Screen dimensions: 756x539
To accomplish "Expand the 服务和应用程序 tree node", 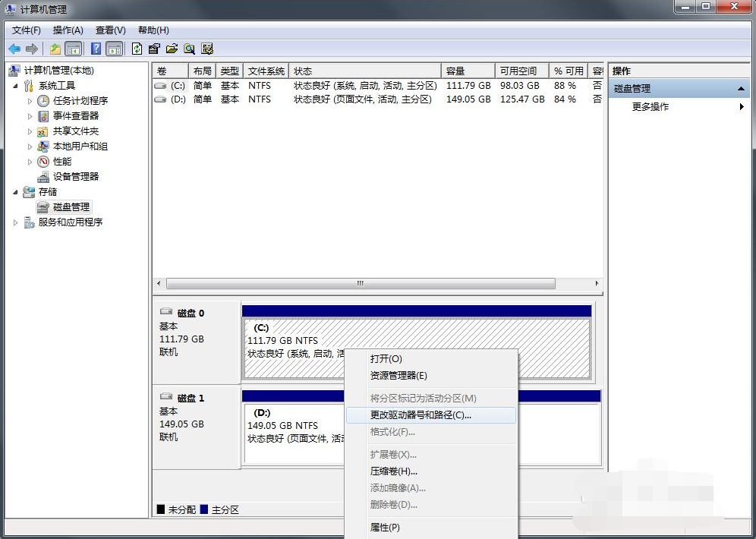I will (16, 222).
